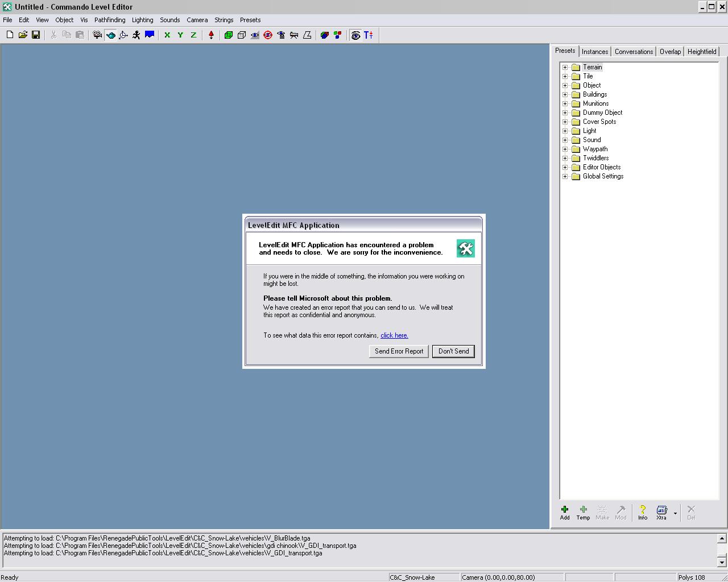Screen dimensions: 728x582
Task: Open the Xtra dropdown arrow
Action: click(x=675, y=513)
